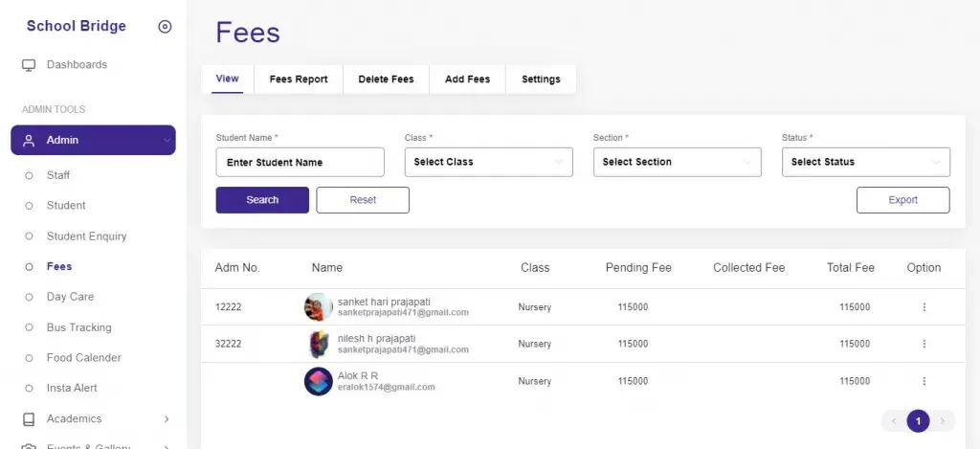The height and width of the screenshot is (449, 980).
Task: Open the Select Section dropdown
Action: pos(678,162)
